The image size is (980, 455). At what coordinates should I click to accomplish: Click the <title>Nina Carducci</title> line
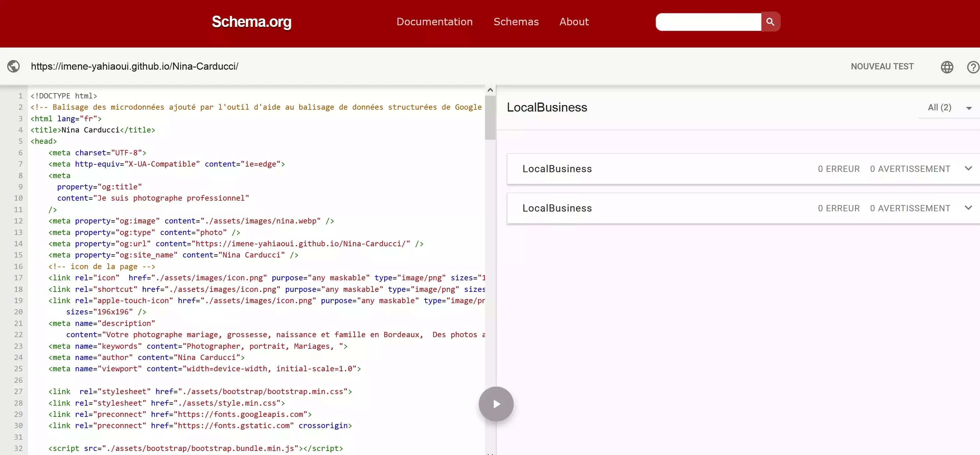click(x=93, y=130)
